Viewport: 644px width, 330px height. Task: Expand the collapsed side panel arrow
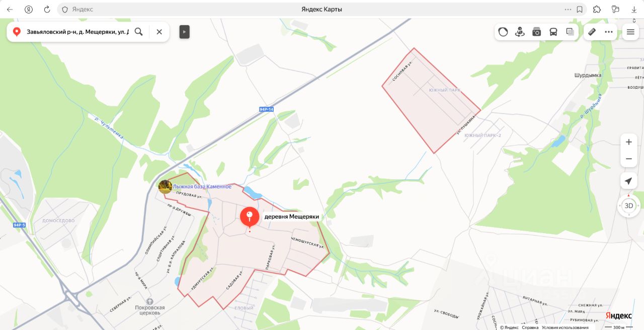coord(185,32)
